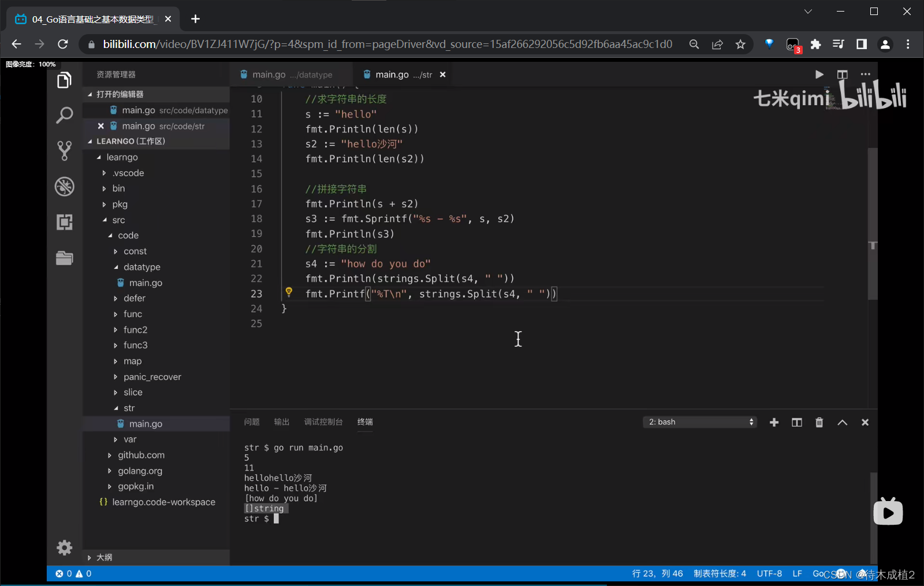Close the terminal panel

click(x=865, y=422)
